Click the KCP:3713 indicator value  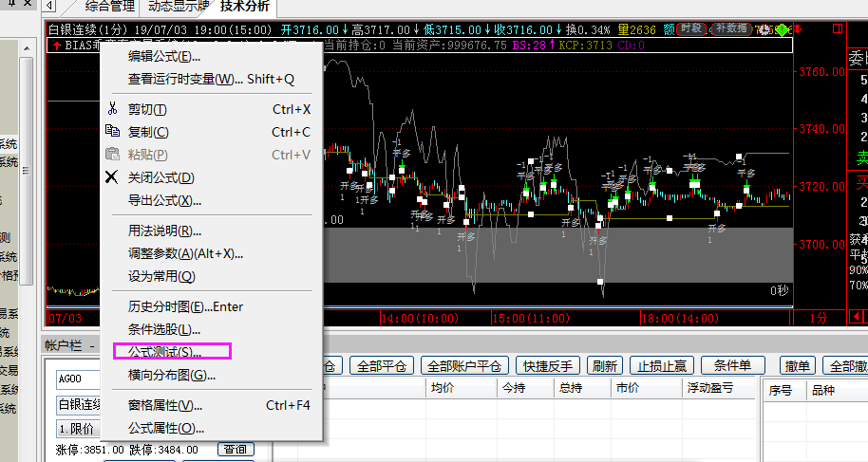(x=585, y=46)
